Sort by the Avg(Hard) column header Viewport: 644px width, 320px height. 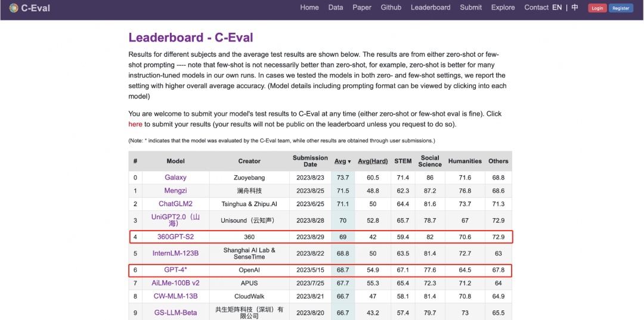(373, 161)
